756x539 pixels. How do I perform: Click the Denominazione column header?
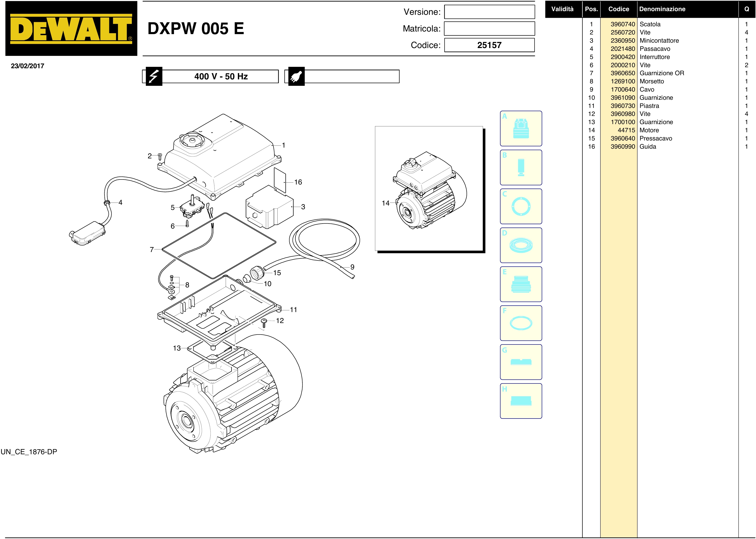662,9
